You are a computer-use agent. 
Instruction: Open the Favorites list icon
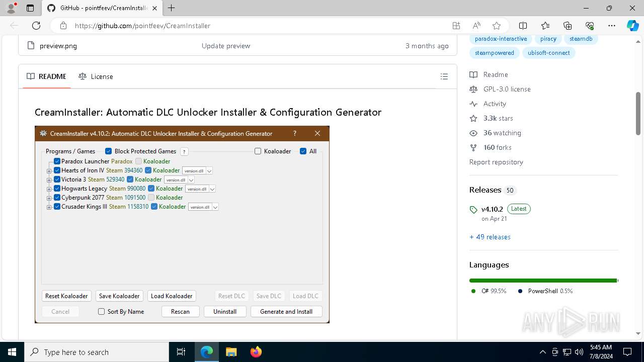(x=545, y=26)
